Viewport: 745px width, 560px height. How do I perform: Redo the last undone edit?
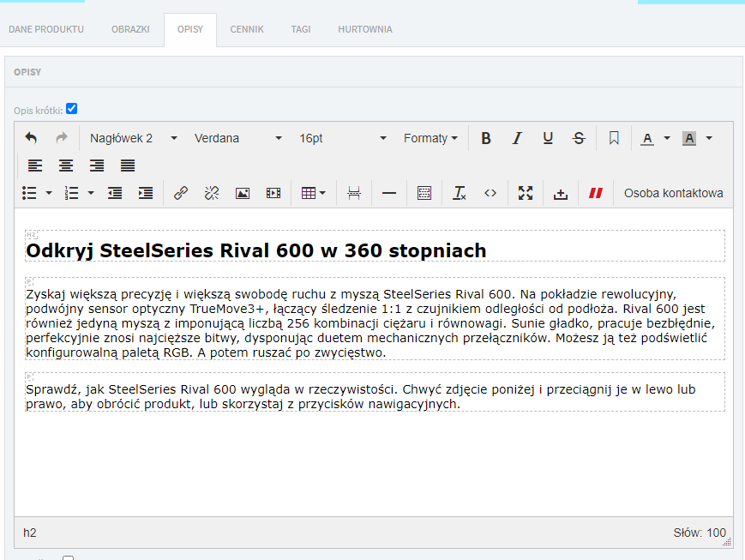click(x=62, y=138)
